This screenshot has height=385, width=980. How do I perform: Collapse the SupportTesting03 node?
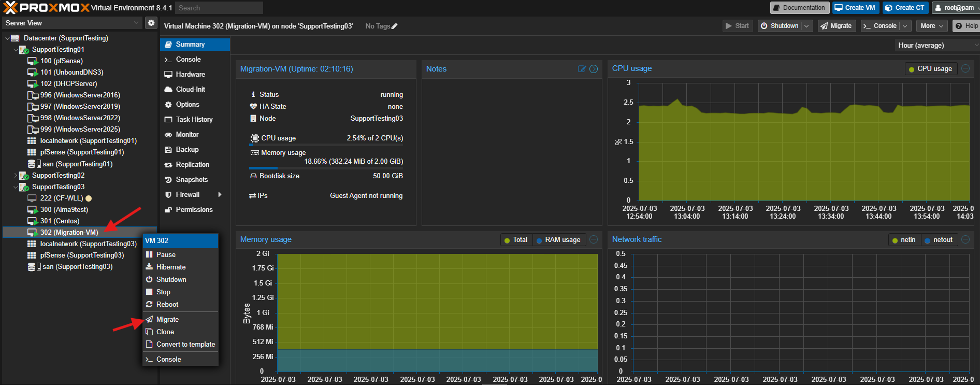click(x=15, y=187)
